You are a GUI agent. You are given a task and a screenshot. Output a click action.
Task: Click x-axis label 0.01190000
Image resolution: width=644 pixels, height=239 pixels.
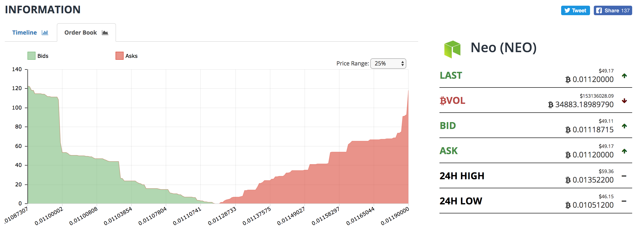(395, 216)
